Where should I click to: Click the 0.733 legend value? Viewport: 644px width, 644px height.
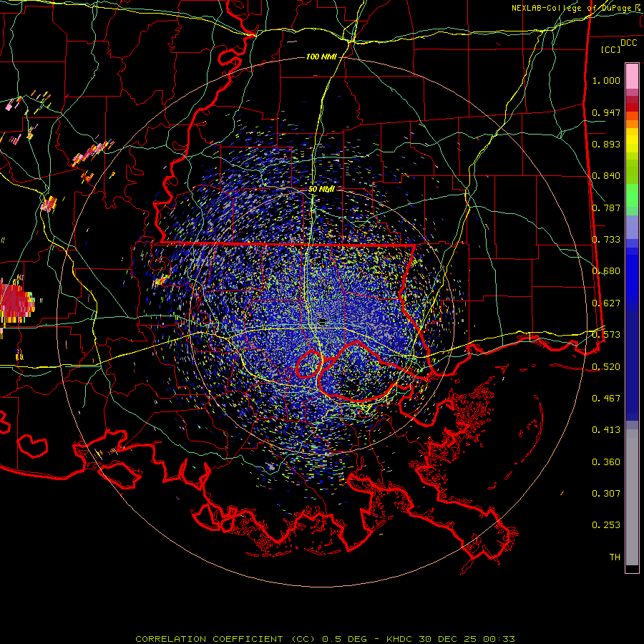click(x=606, y=240)
